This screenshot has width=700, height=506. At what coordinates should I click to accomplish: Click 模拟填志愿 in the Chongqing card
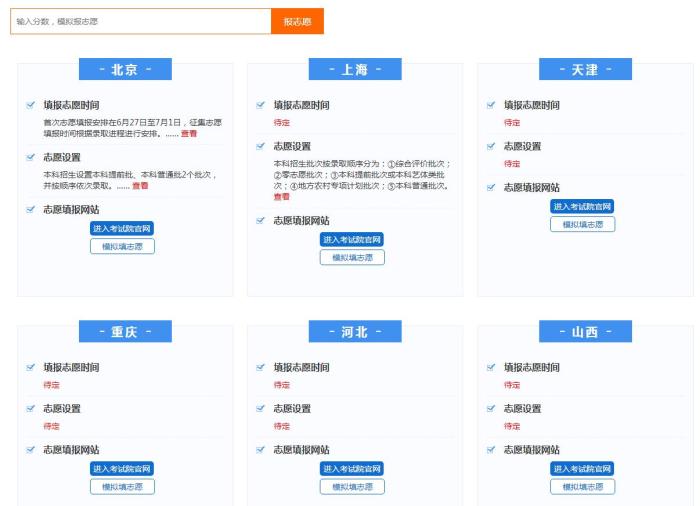pos(122,487)
